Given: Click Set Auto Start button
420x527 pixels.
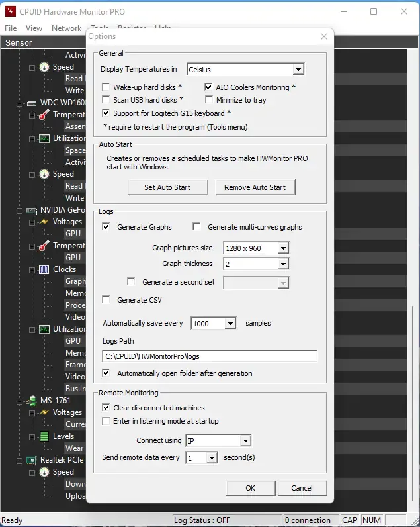Looking at the screenshot, I should pos(167,187).
